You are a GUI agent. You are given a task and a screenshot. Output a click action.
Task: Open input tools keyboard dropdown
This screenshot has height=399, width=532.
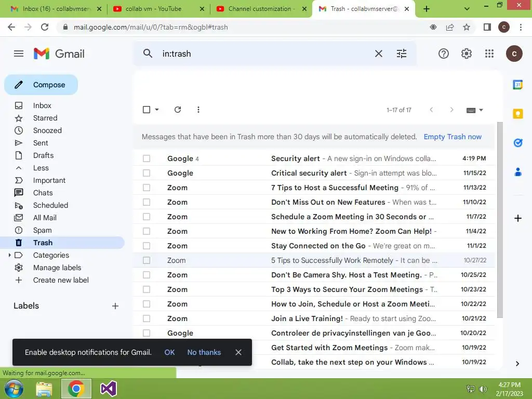[475, 110]
